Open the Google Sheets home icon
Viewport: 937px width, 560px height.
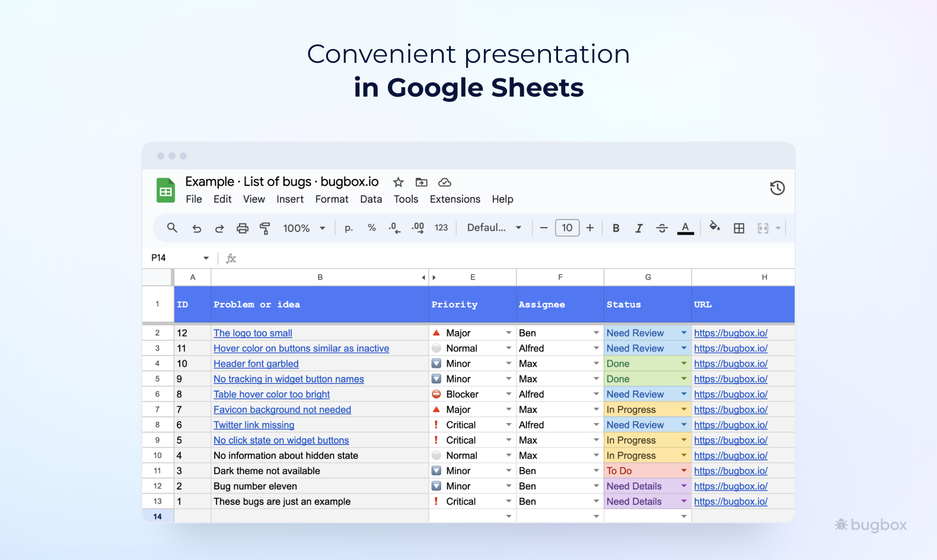(165, 190)
